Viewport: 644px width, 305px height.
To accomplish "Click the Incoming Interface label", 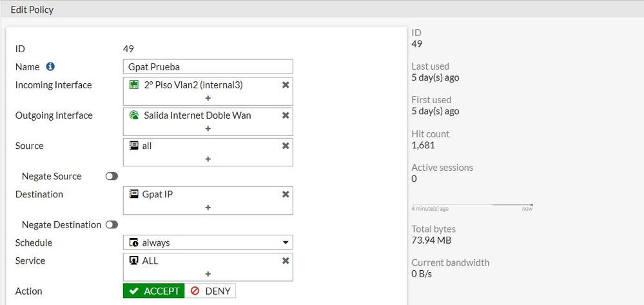I will tap(54, 85).
